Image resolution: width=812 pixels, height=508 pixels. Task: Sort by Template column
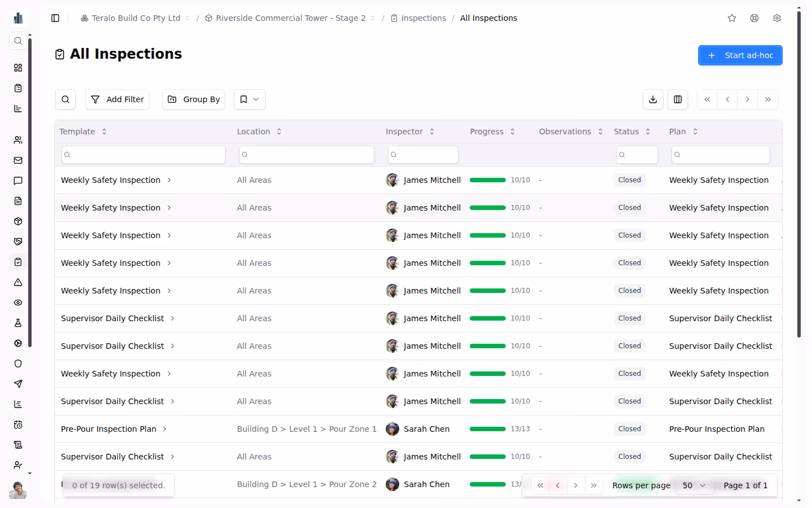pyautogui.click(x=83, y=132)
